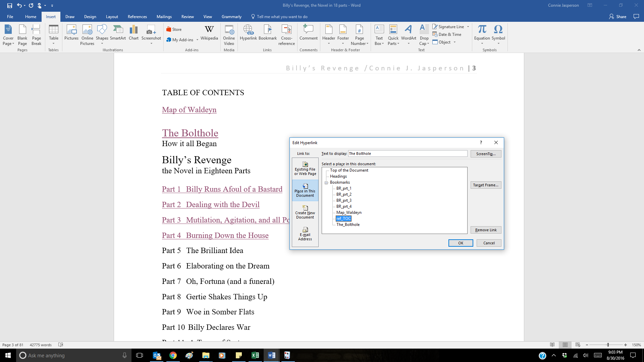Choose Create New Document option

click(305, 212)
